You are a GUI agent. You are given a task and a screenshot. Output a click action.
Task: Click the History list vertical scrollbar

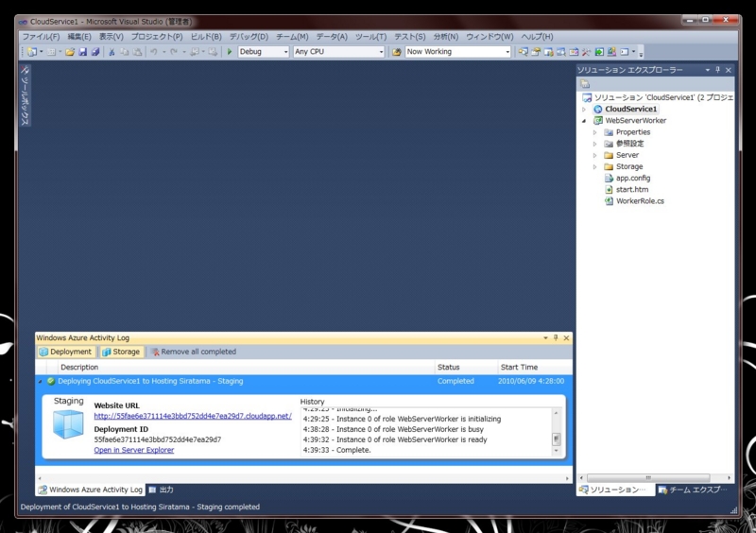[x=556, y=432]
